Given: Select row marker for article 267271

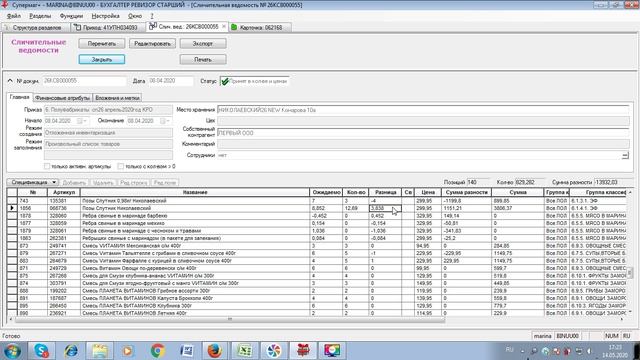Looking at the screenshot, I should [x=12, y=253].
